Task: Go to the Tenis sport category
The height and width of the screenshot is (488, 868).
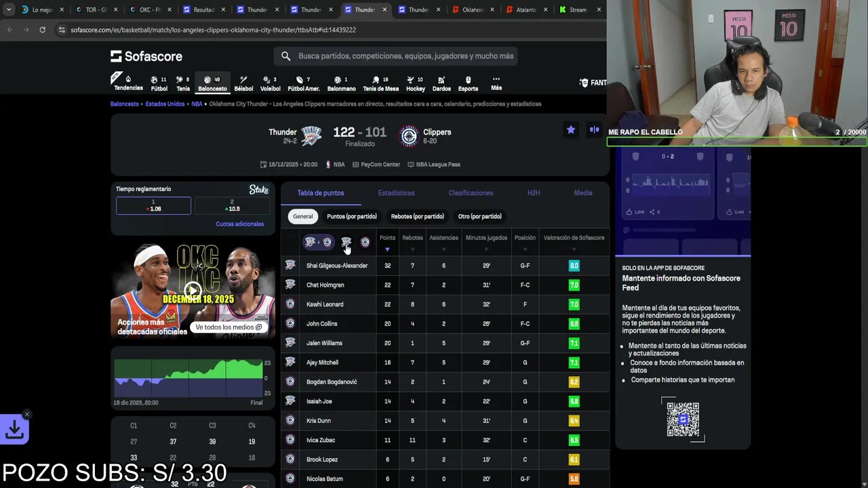Action: point(183,83)
